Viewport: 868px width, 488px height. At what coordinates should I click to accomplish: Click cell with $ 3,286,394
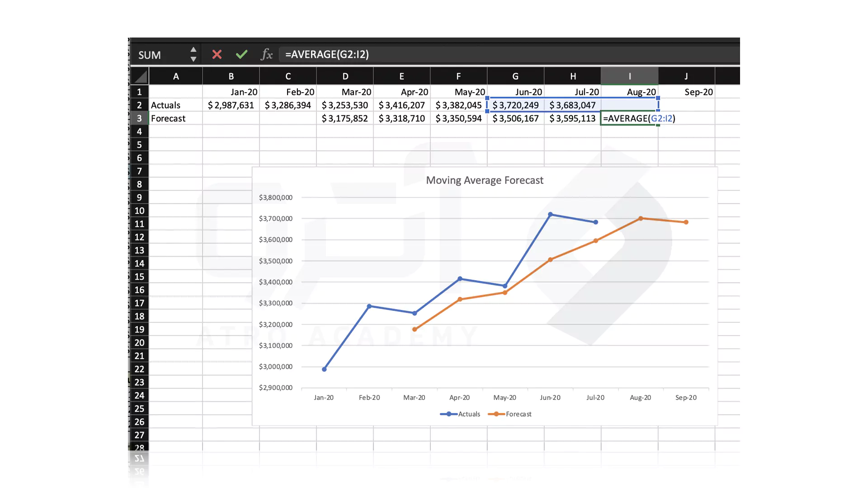(288, 105)
